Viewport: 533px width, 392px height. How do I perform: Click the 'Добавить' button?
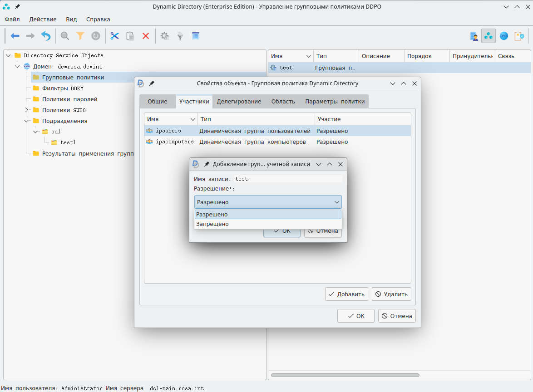click(346, 294)
